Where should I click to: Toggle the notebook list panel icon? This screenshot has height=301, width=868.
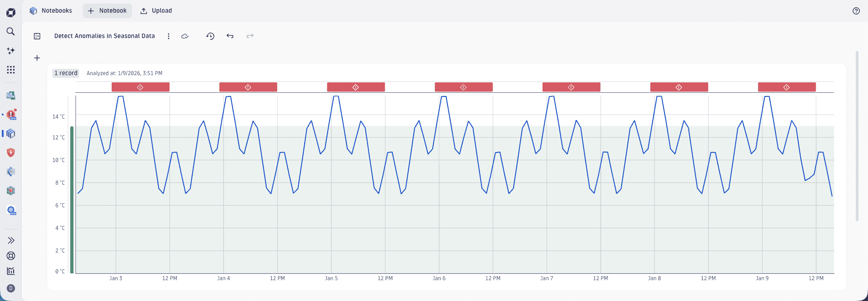coord(37,36)
